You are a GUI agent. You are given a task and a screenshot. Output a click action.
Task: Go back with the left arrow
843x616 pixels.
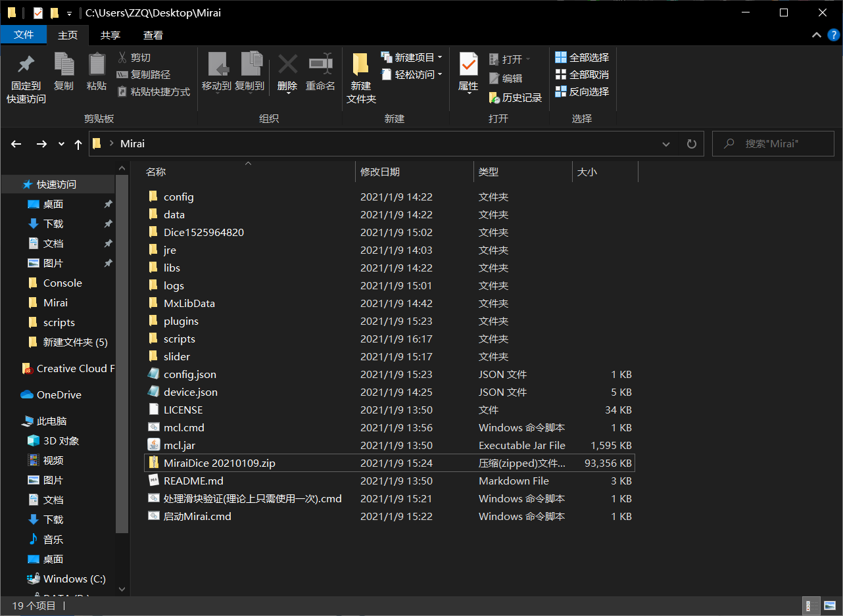tap(16, 144)
